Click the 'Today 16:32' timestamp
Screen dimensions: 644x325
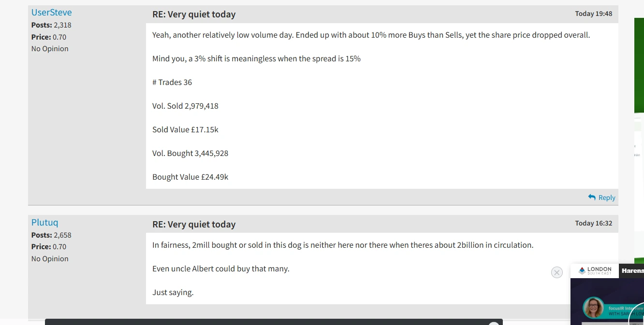(593, 223)
